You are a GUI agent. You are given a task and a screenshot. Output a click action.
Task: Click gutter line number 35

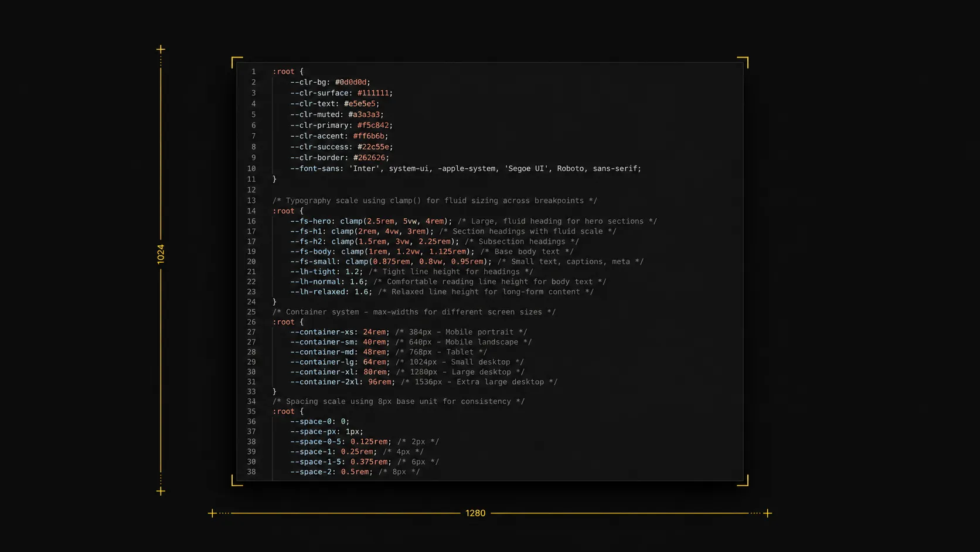[x=251, y=412]
